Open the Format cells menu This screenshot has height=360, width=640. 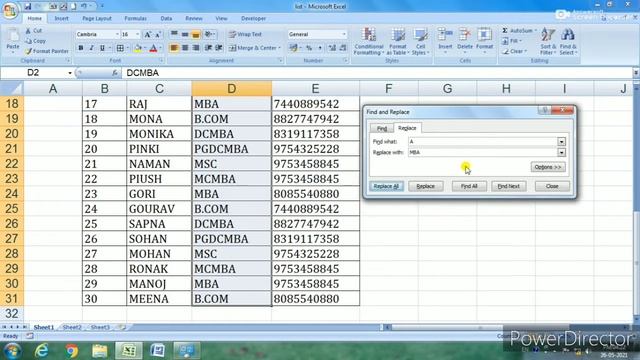484,40
